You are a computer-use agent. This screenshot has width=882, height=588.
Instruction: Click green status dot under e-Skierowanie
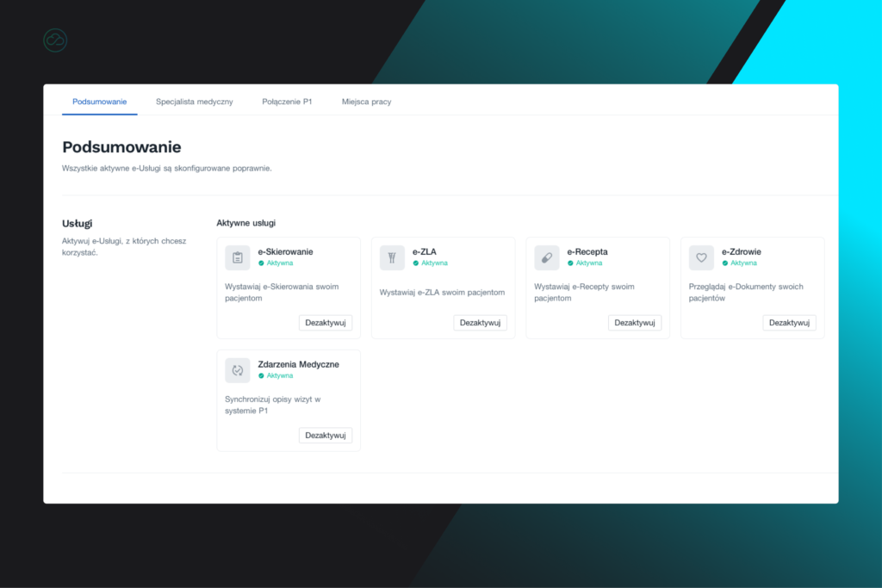point(261,263)
